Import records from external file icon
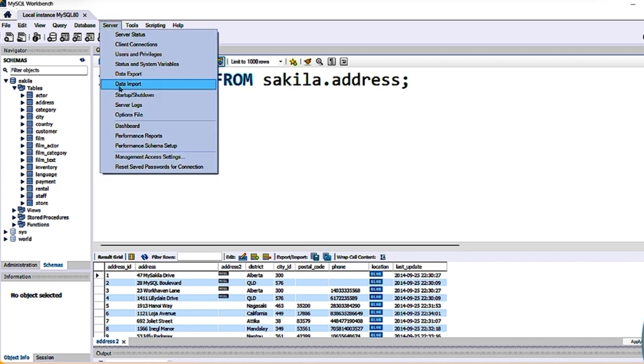644x364 pixels. tap(327, 257)
